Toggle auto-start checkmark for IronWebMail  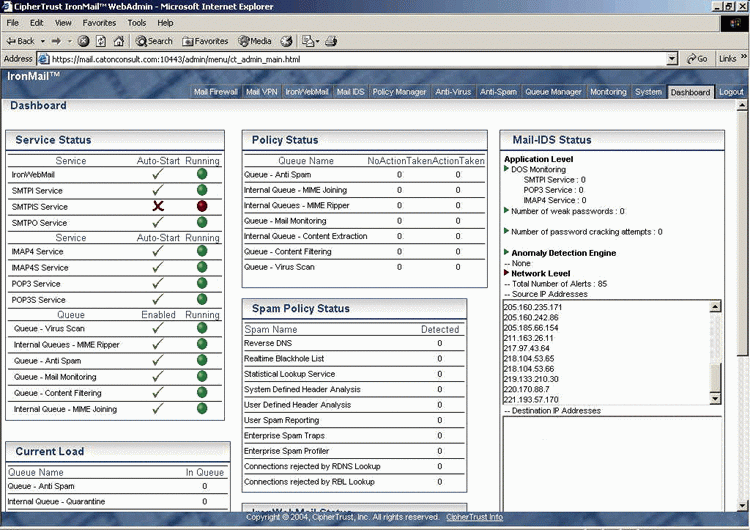[x=158, y=174]
